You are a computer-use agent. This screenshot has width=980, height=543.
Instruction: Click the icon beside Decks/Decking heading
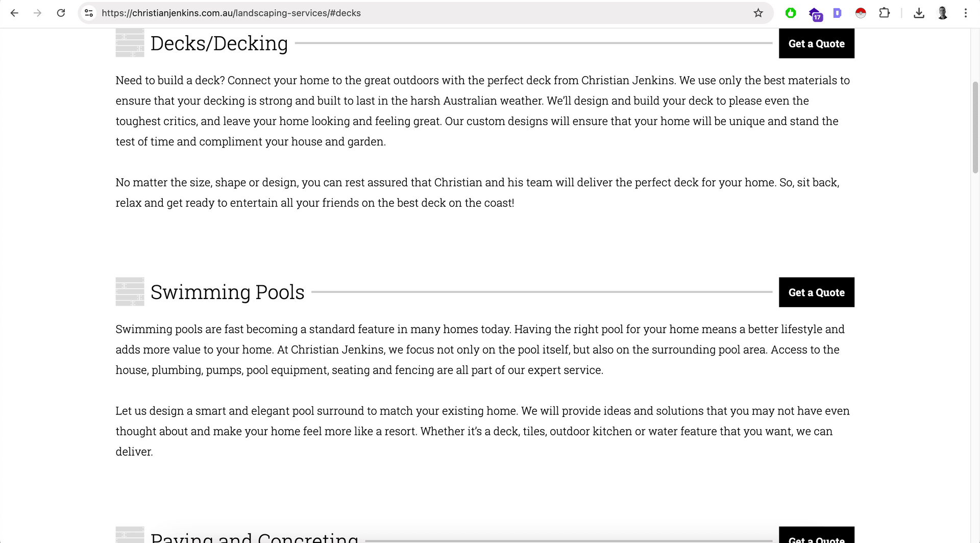coord(130,43)
